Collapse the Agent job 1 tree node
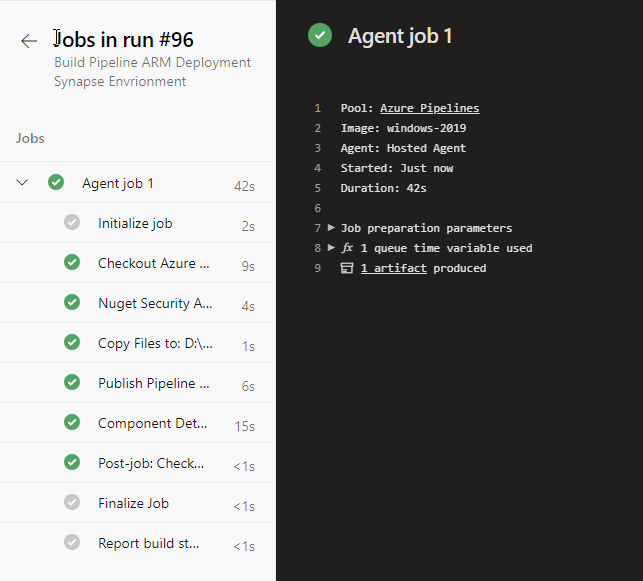The image size is (643, 581). 23,183
